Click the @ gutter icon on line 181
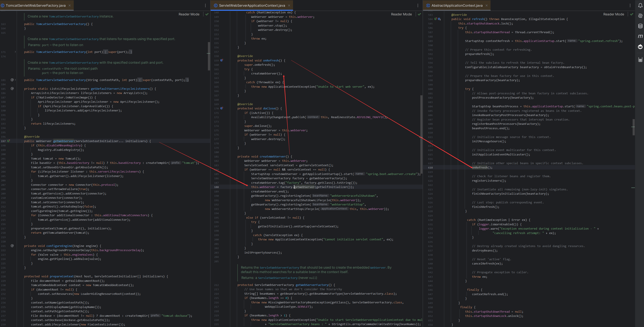 [12, 80]
